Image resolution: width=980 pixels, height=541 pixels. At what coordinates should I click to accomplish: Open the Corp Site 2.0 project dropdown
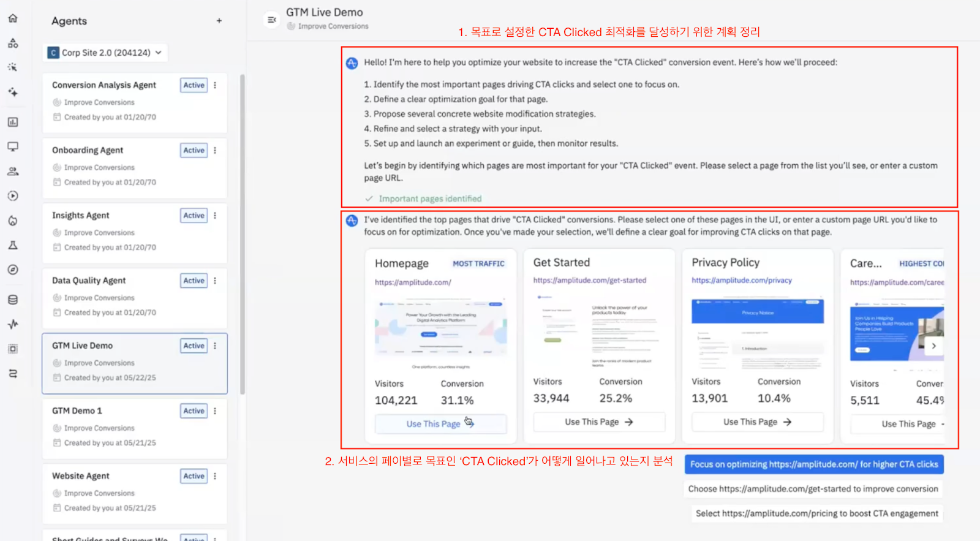pyautogui.click(x=105, y=53)
